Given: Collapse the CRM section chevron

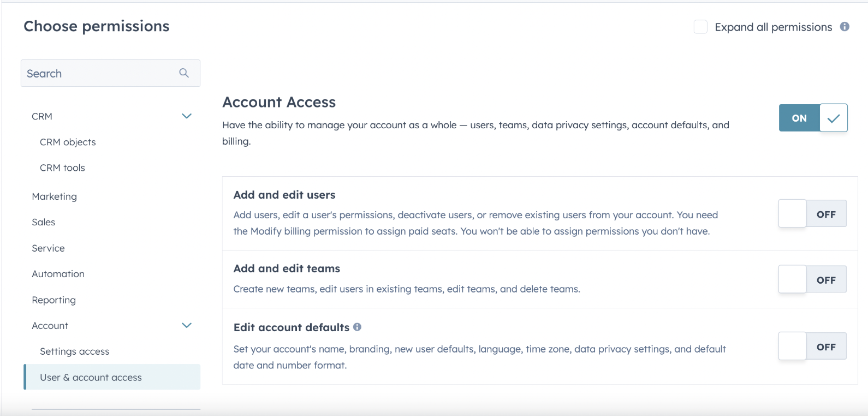Looking at the screenshot, I should pyautogui.click(x=187, y=116).
